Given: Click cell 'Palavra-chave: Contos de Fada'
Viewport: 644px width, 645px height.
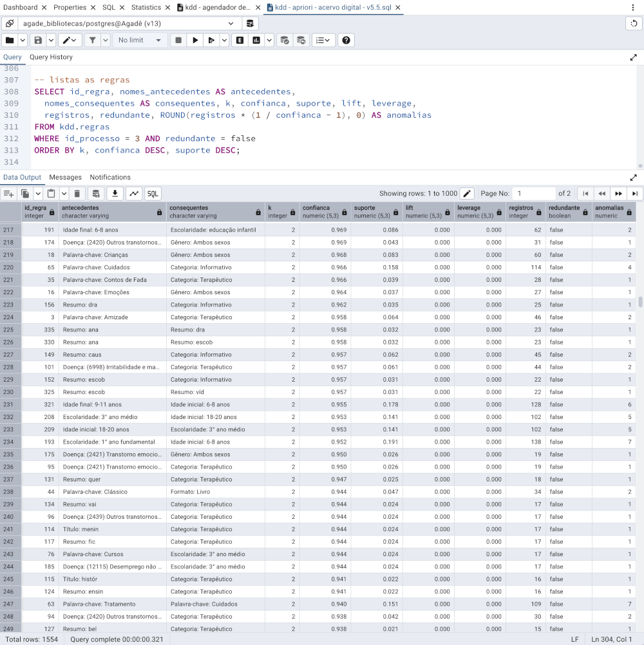Looking at the screenshot, I should pyautogui.click(x=112, y=280).
